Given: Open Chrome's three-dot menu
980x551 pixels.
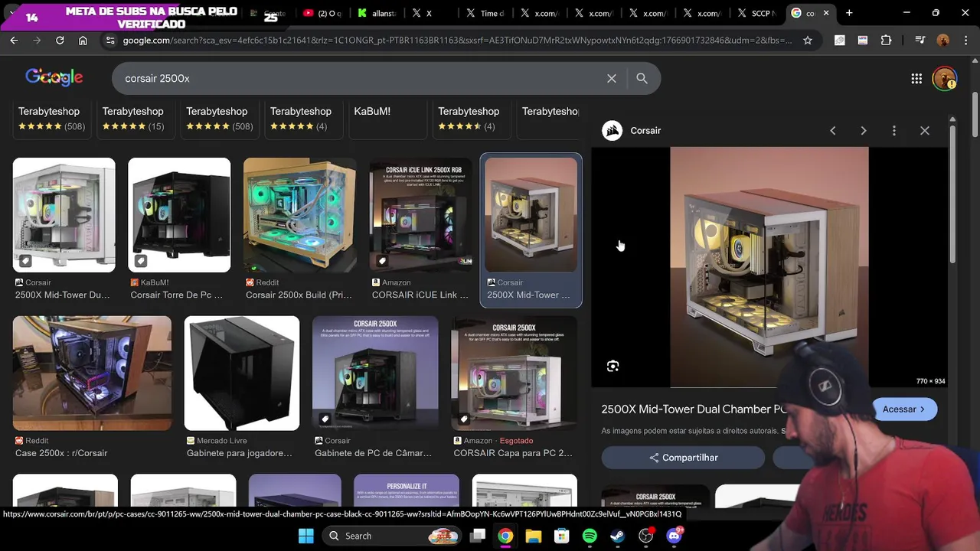Looking at the screenshot, I should click(965, 40).
